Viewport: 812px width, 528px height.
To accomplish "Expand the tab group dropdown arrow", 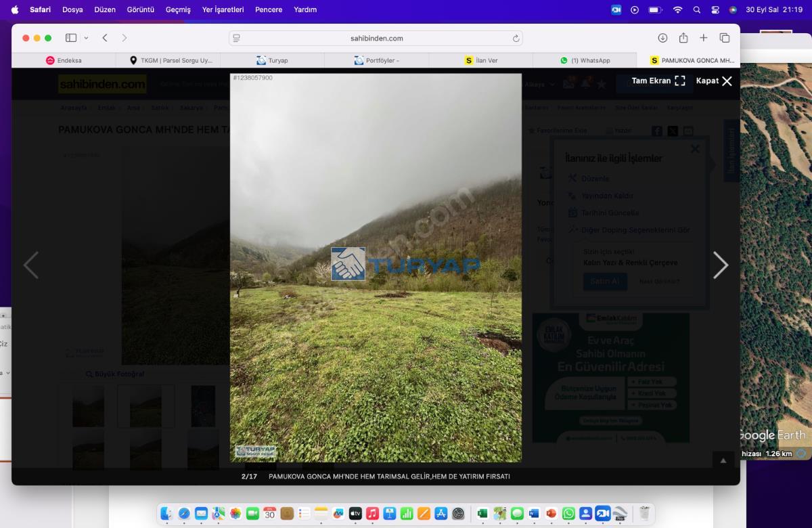I will 86,38.
